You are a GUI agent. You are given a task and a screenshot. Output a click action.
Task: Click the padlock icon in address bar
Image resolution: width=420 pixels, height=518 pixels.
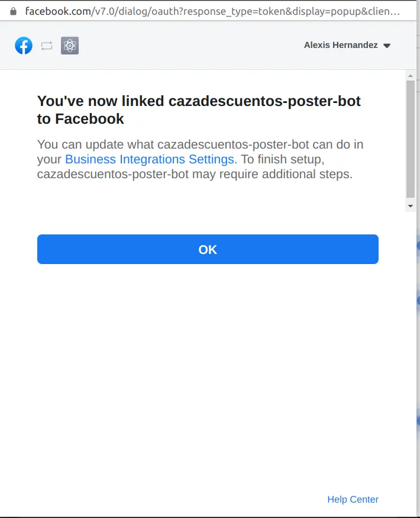coord(13,12)
